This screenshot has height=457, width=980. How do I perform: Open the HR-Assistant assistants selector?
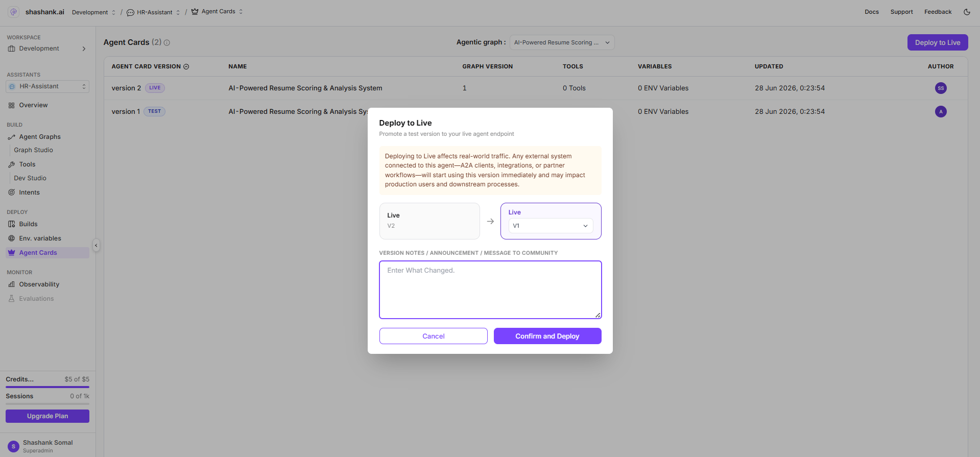click(x=47, y=86)
